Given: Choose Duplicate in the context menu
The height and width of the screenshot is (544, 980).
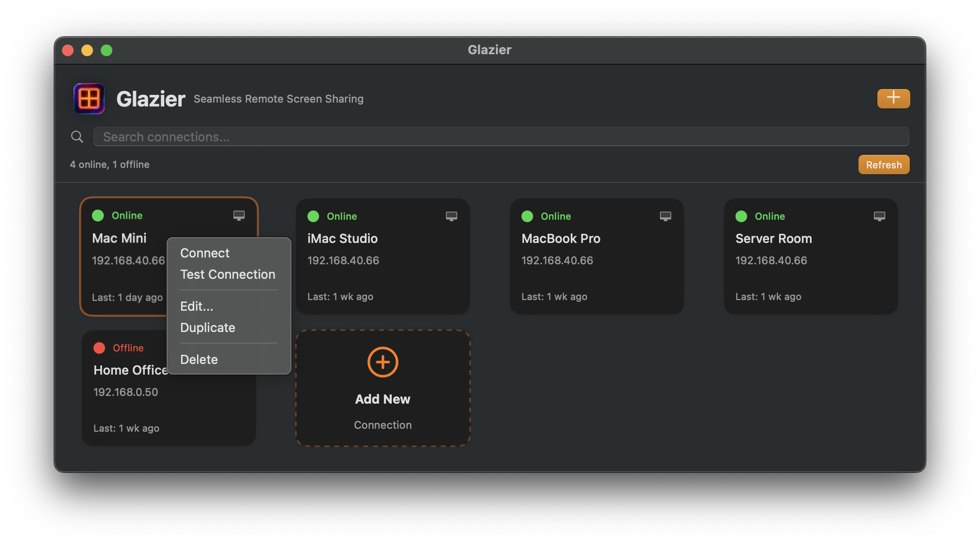Looking at the screenshot, I should click(x=207, y=327).
